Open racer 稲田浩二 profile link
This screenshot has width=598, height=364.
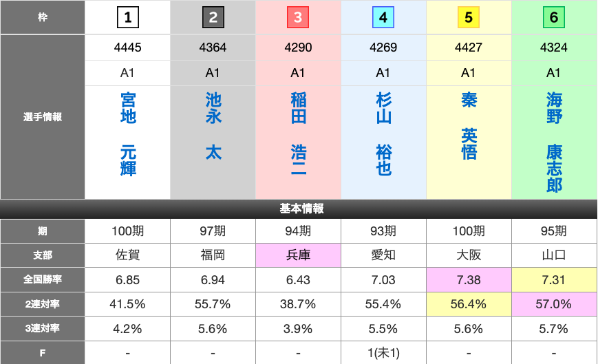click(x=298, y=135)
